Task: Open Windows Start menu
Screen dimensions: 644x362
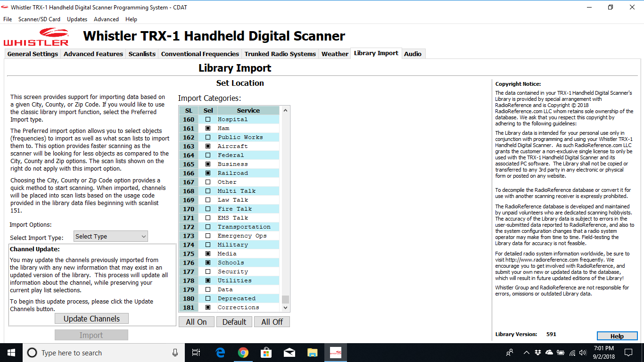Action: 11,353
